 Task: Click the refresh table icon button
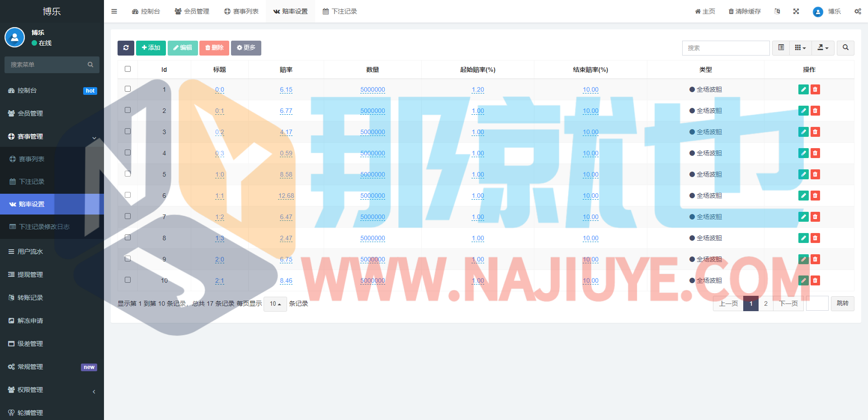coord(126,48)
